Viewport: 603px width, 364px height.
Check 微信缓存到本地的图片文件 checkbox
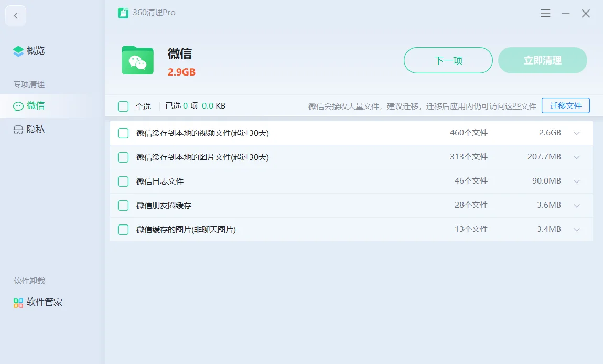[x=123, y=157]
